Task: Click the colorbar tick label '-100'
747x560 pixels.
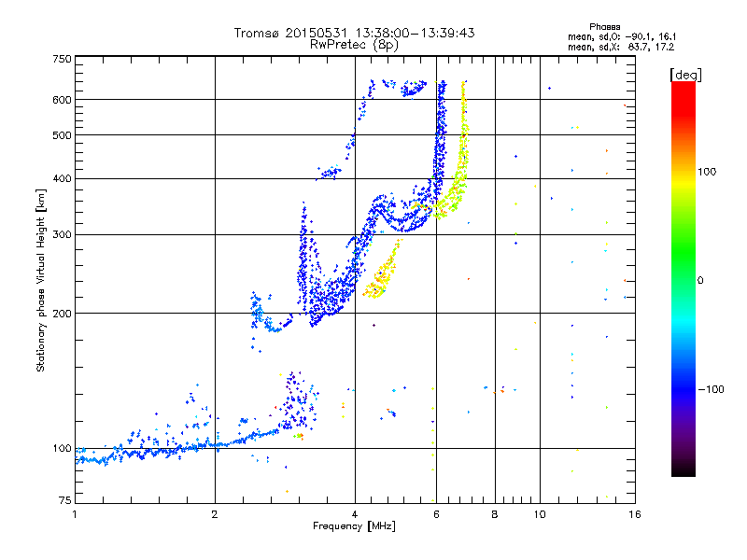Action: tap(711, 389)
